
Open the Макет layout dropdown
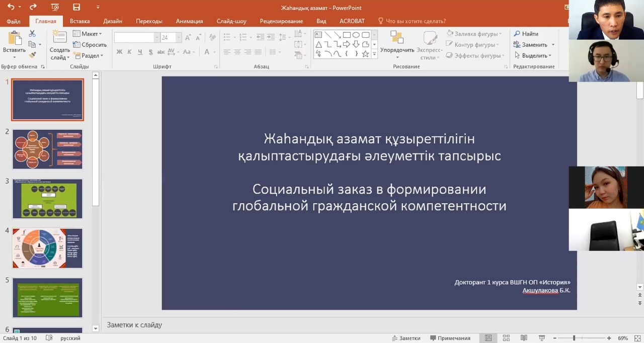[x=88, y=34]
